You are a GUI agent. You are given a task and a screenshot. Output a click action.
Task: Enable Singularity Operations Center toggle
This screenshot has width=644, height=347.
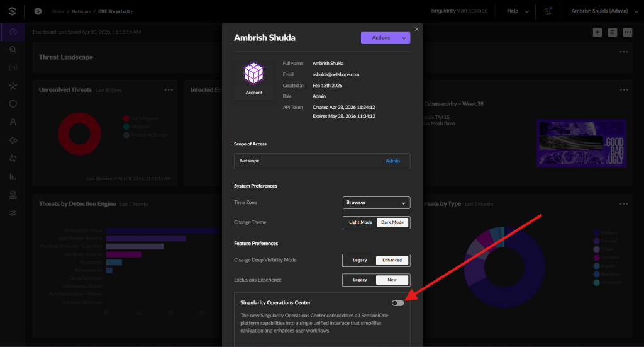pos(397,303)
